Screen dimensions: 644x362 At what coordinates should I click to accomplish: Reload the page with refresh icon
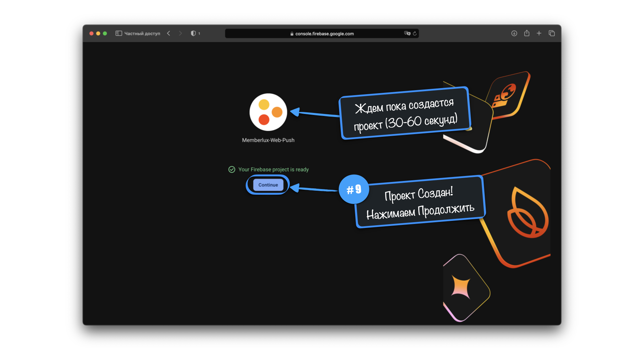415,33
